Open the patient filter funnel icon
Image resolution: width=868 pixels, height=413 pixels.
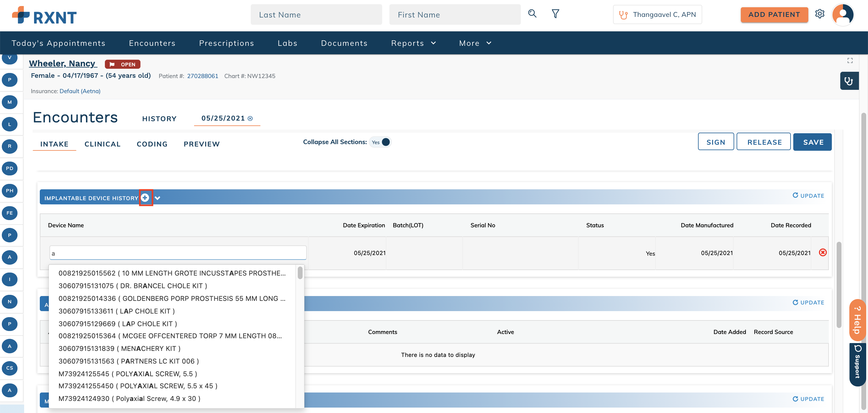(x=555, y=14)
